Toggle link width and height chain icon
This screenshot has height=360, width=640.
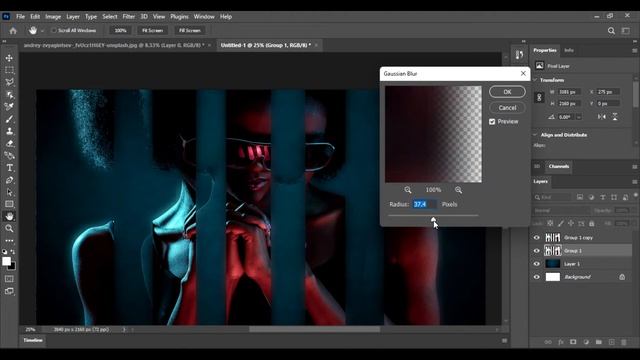(539, 97)
